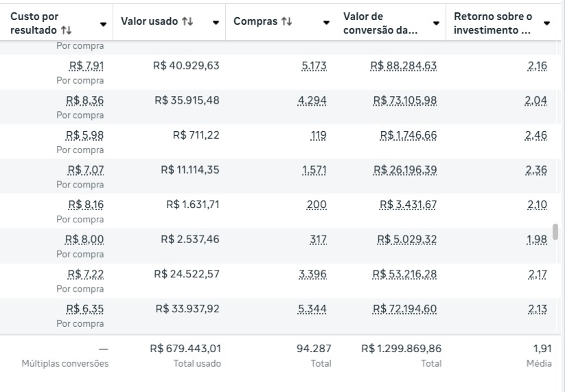
Task: Open Valor usado column dropdown
Action: click(x=216, y=23)
